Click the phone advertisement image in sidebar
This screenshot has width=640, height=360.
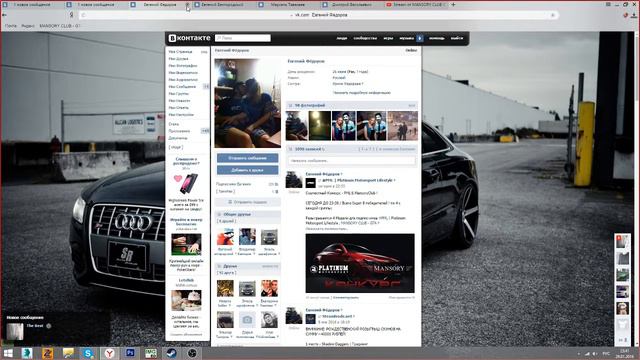[x=186, y=184]
